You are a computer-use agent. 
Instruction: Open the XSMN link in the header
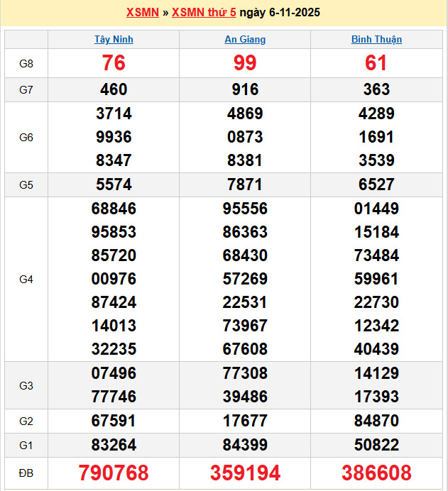tap(142, 13)
